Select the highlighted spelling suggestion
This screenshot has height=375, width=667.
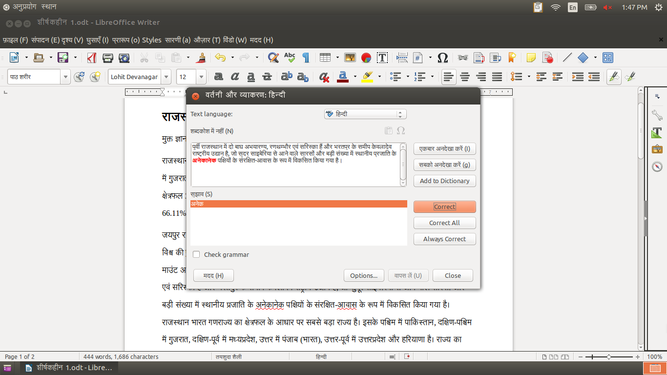(x=299, y=204)
